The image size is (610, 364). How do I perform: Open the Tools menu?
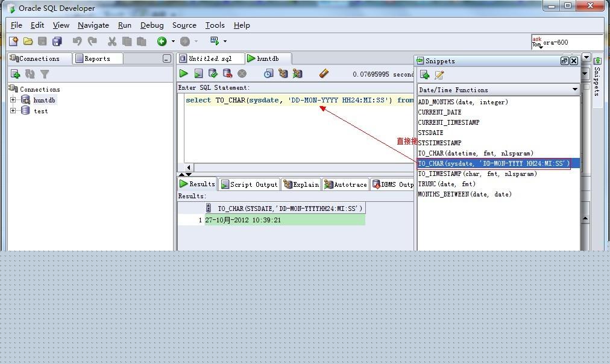click(x=215, y=25)
